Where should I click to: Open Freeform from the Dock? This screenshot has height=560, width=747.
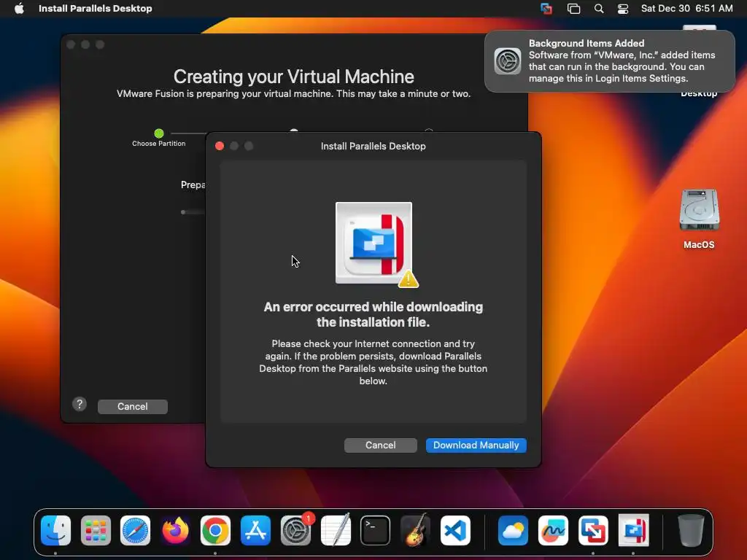point(553,530)
